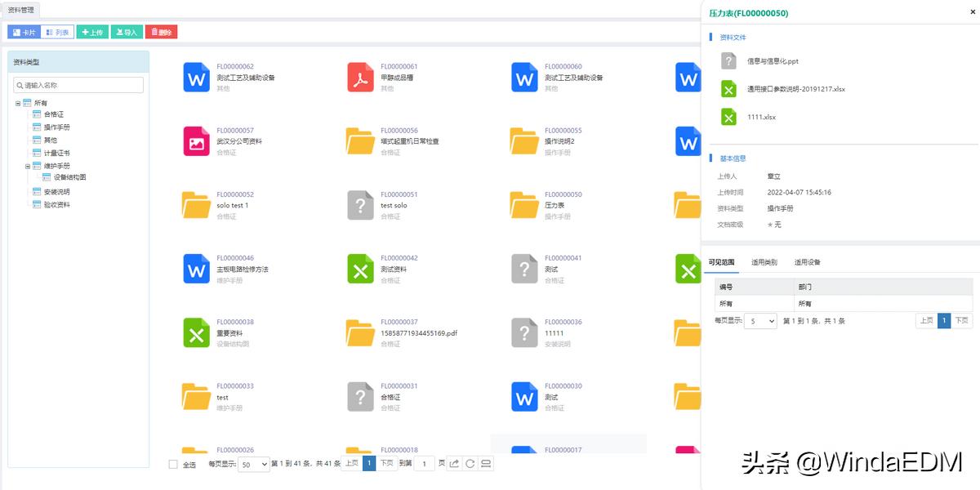980x490 pixels.
Task: Open the PDF icon for 甲醇成品槽
Action: point(360,77)
